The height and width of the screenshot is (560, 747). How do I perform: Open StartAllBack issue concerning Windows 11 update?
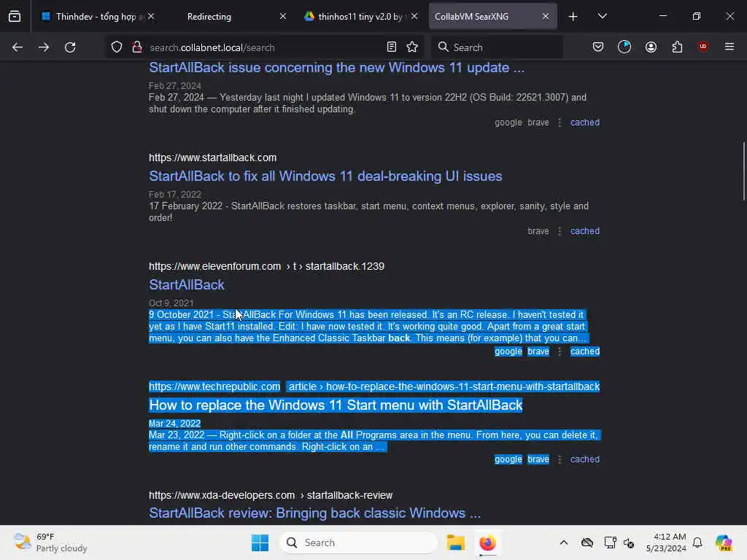click(336, 68)
